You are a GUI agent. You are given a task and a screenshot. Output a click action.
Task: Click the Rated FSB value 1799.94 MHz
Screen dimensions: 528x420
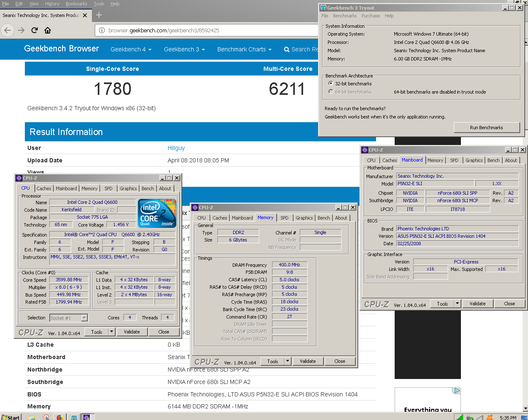tap(69, 302)
